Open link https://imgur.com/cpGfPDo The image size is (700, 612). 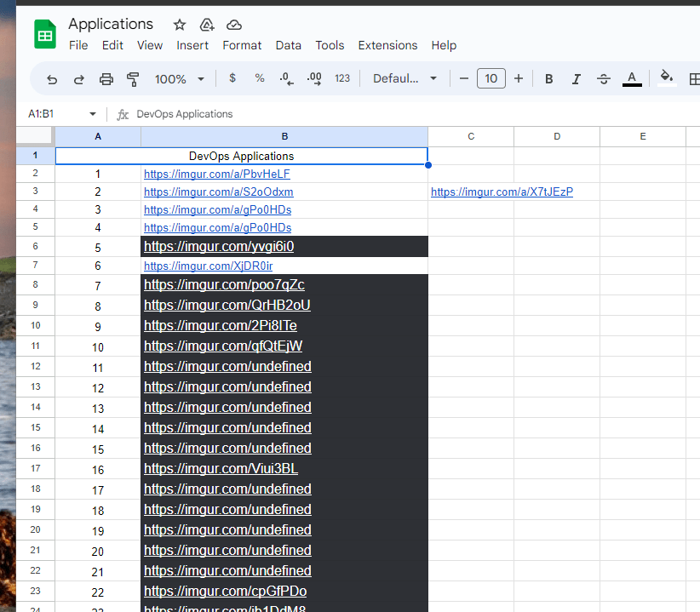[x=226, y=591]
